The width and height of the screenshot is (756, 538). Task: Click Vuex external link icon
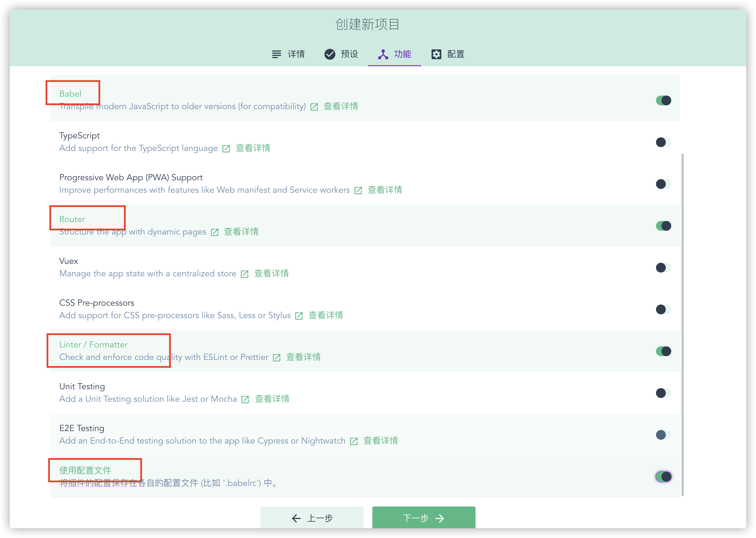[245, 274]
